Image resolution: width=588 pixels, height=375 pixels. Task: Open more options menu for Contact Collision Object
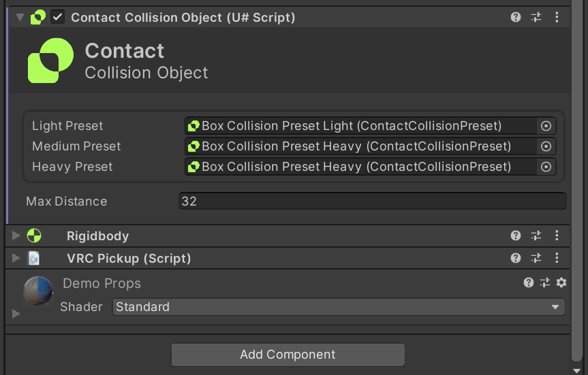pyautogui.click(x=557, y=18)
